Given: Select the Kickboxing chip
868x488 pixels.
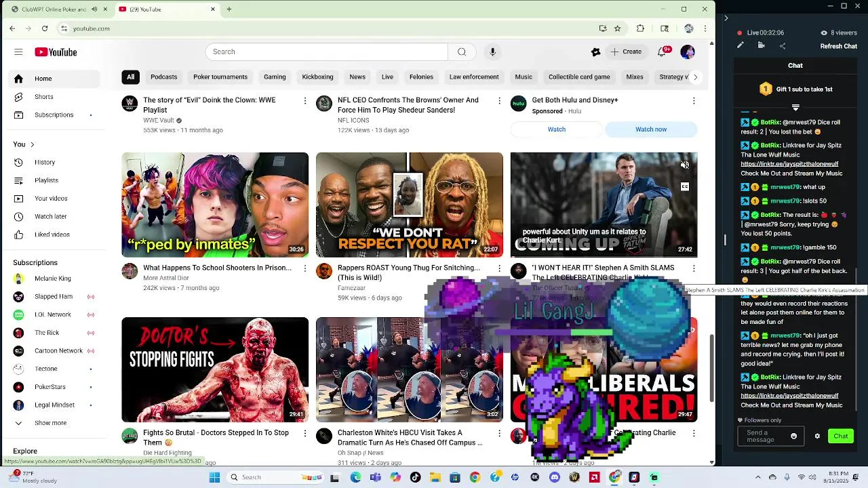Looking at the screenshot, I should click(317, 77).
